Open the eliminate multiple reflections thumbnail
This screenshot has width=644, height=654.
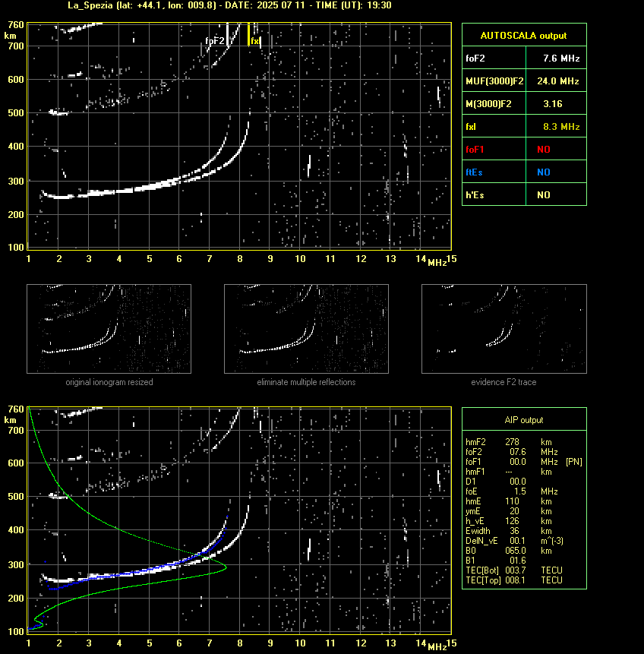[306, 329]
